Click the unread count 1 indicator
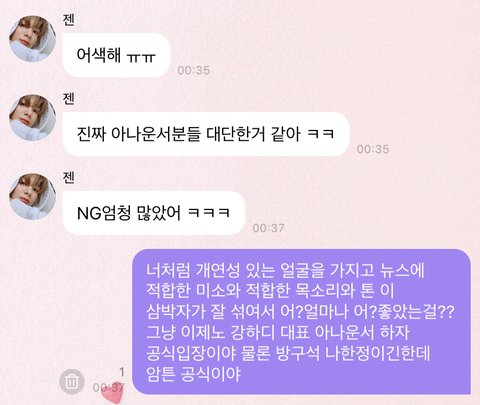Screen dimensions: 480x405 [122, 372]
